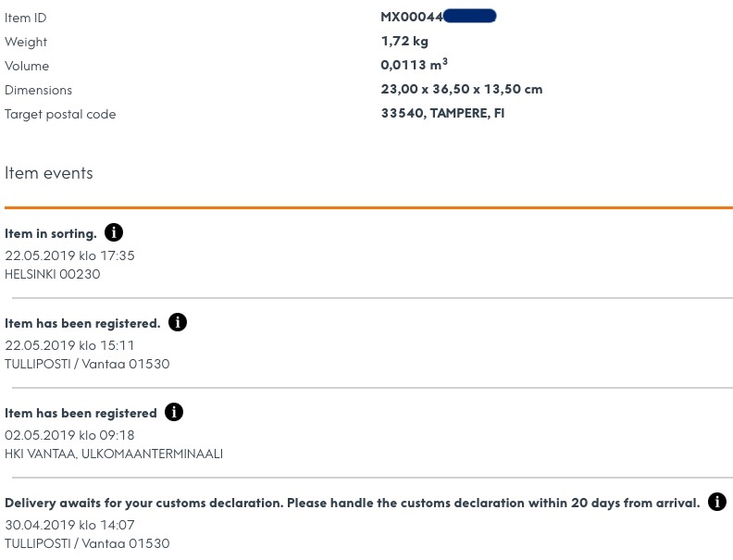This screenshot has height=560, width=733.
Task: Click HKI VANTAA, ULKOMAANTERMINAALI location
Action: [114, 454]
